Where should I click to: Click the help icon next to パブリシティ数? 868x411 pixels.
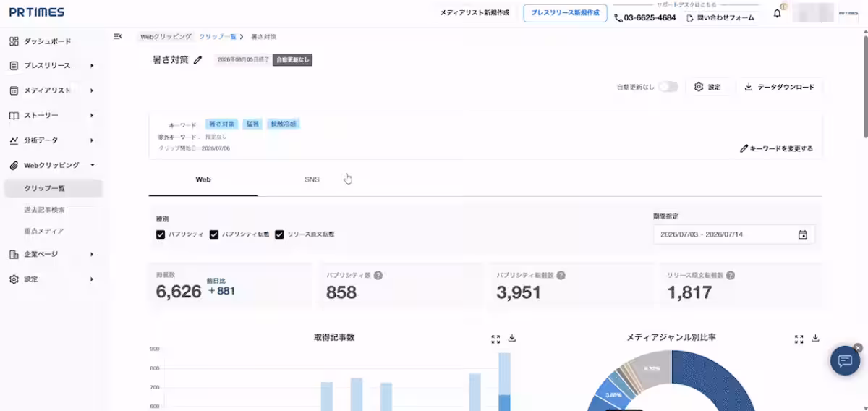click(378, 276)
